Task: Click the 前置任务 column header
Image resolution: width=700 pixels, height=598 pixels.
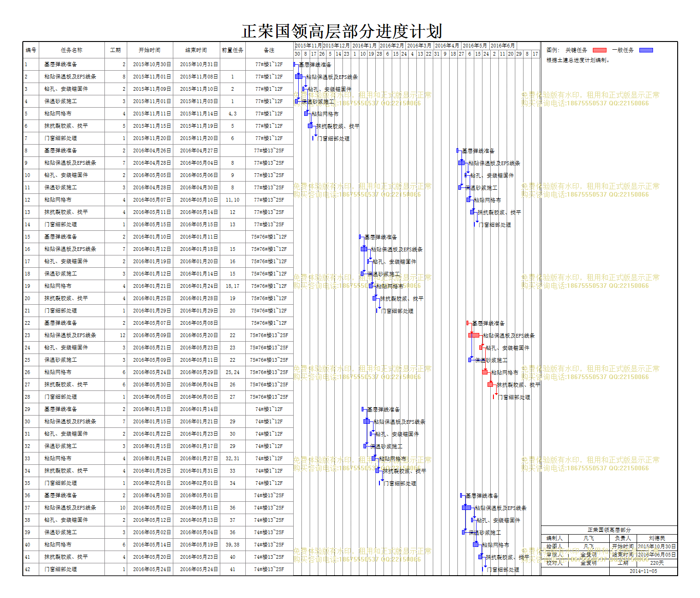Action: (233, 50)
